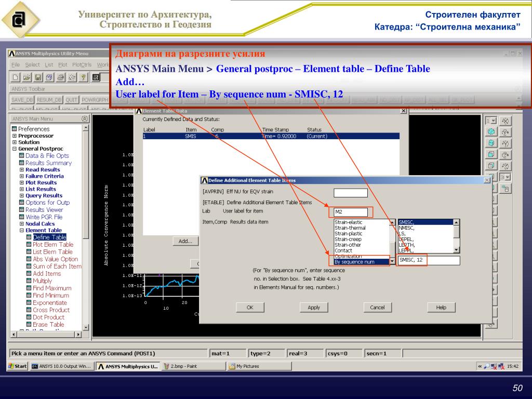Click Define Table in Main Menu tree
Viewport: 532px width, 399px height.
point(49,237)
